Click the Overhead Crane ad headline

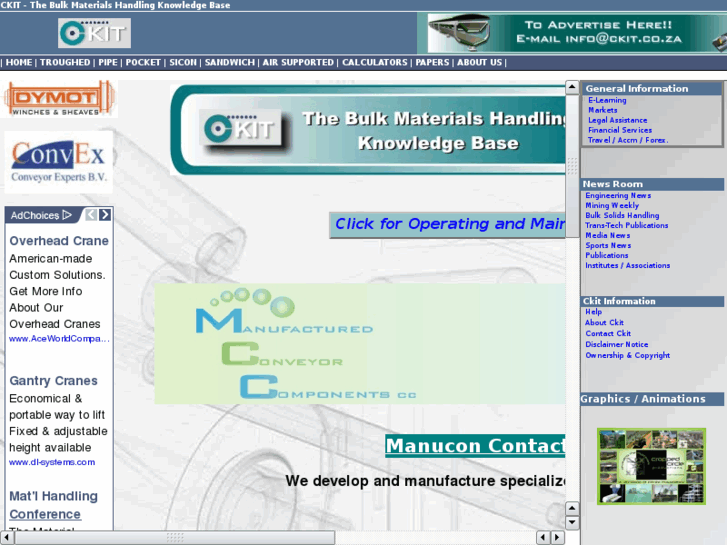(x=59, y=241)
